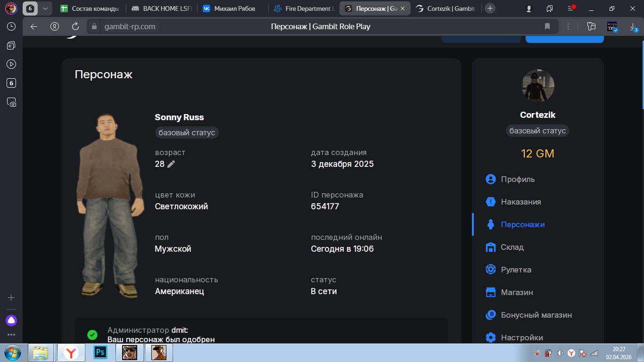Screen dimensions: 644x362
Task: Click 'базовый статус' badge under Sonny Russ
Action: tap(187, 132)
